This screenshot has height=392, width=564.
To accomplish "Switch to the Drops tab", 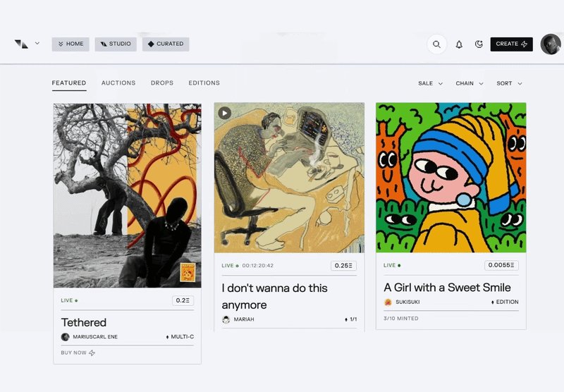I will (162, 83).
